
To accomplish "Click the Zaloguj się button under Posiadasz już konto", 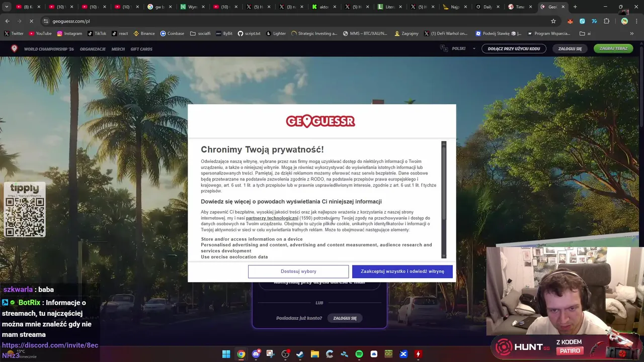I will [x=345, y=318].
